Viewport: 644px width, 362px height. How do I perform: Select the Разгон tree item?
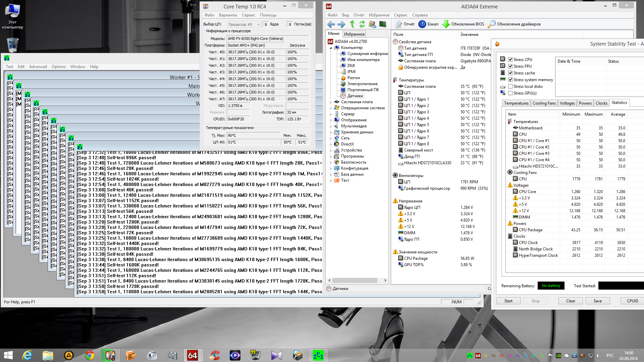tap(354, 78)
